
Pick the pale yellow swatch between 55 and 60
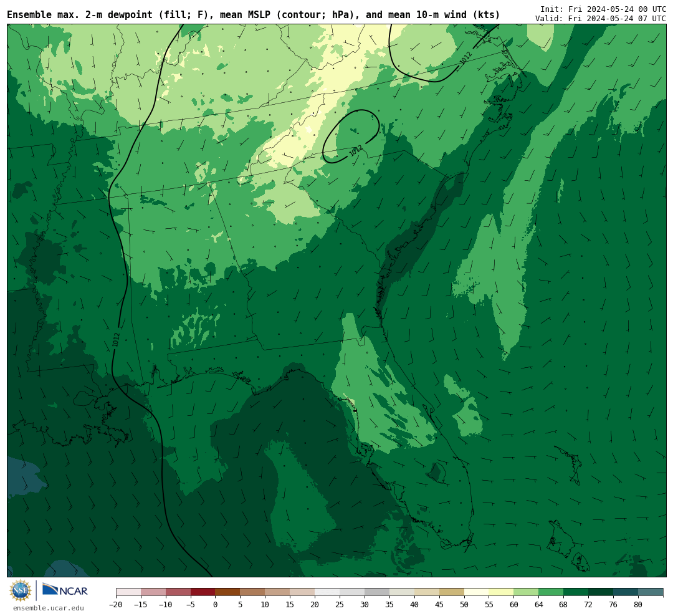coord(501,592)
